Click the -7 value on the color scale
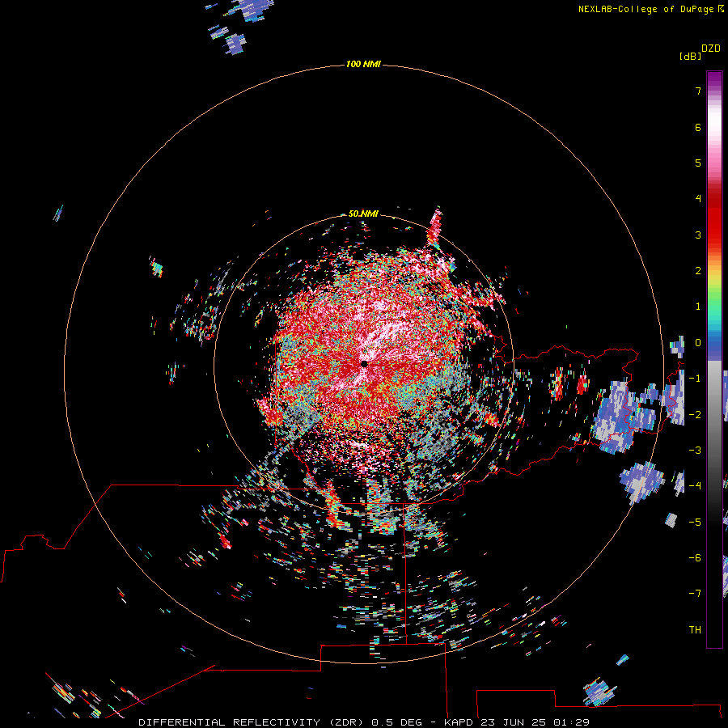 [695, 594]
